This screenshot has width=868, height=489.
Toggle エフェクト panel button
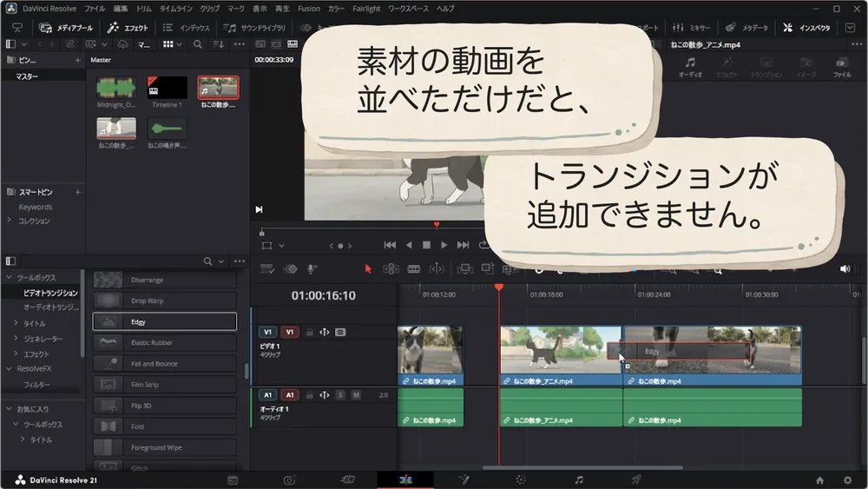click(128, 28)
